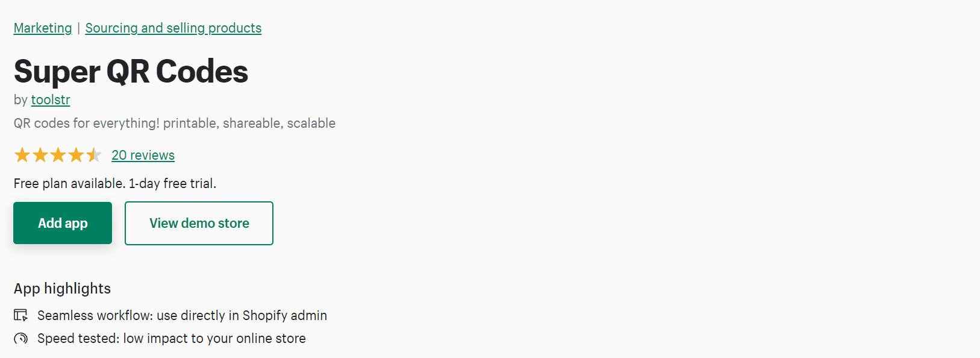Click the fourth rating star
The width and height of the screenshot is (980, 358).
[76, 155]
